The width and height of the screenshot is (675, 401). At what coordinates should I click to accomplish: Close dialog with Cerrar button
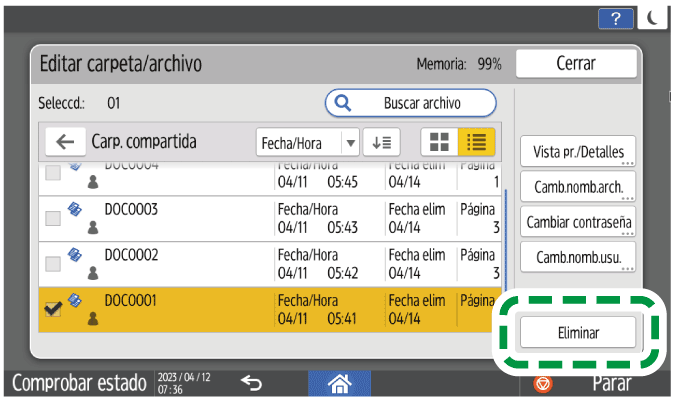[576, 63]
